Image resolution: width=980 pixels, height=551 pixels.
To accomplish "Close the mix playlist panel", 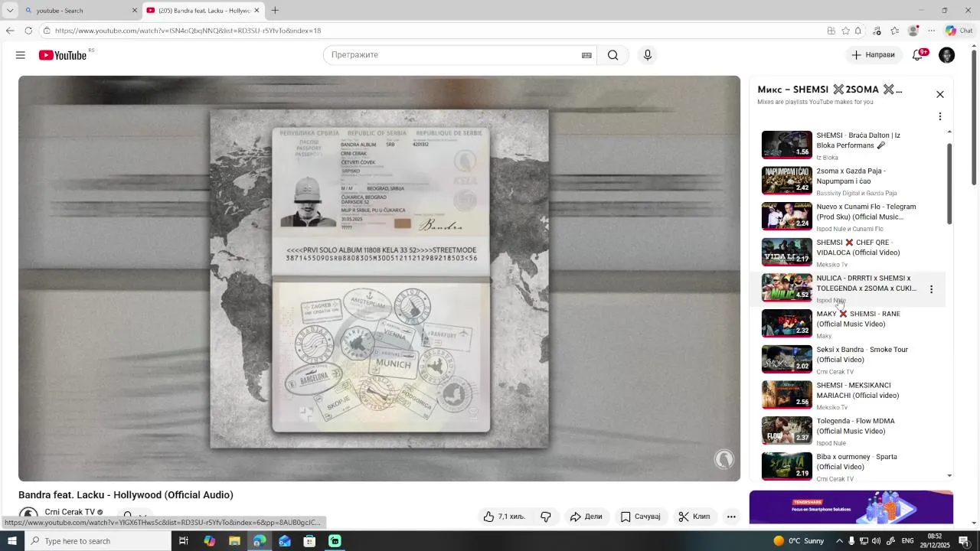I will click(940, 94).
